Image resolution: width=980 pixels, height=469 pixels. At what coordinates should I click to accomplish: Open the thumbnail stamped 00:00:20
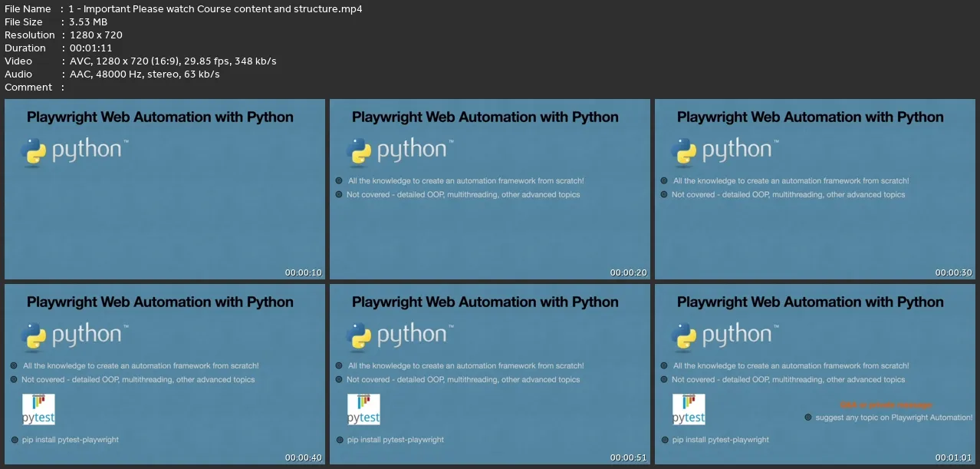tap(490, 189)
